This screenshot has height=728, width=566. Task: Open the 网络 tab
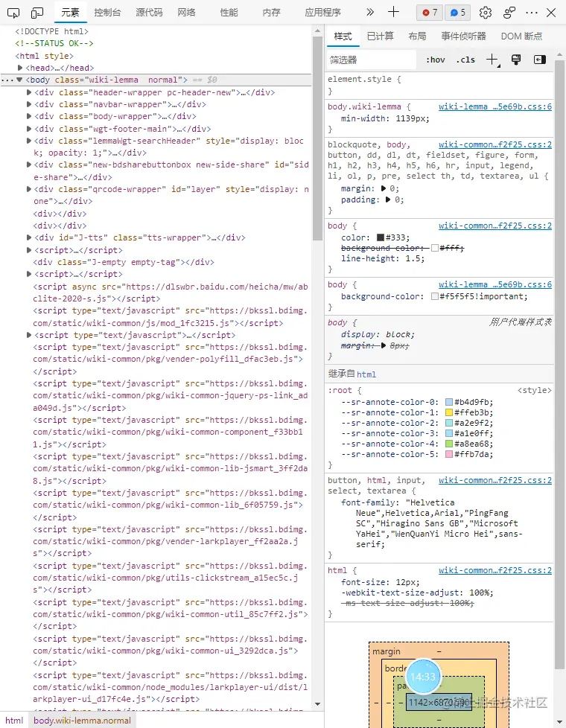point(186,13)
